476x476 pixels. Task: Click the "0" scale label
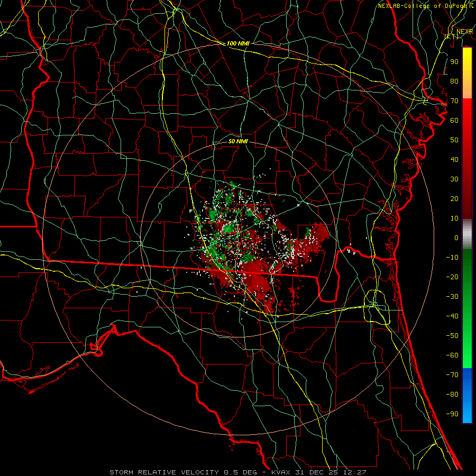coord(456,237)
